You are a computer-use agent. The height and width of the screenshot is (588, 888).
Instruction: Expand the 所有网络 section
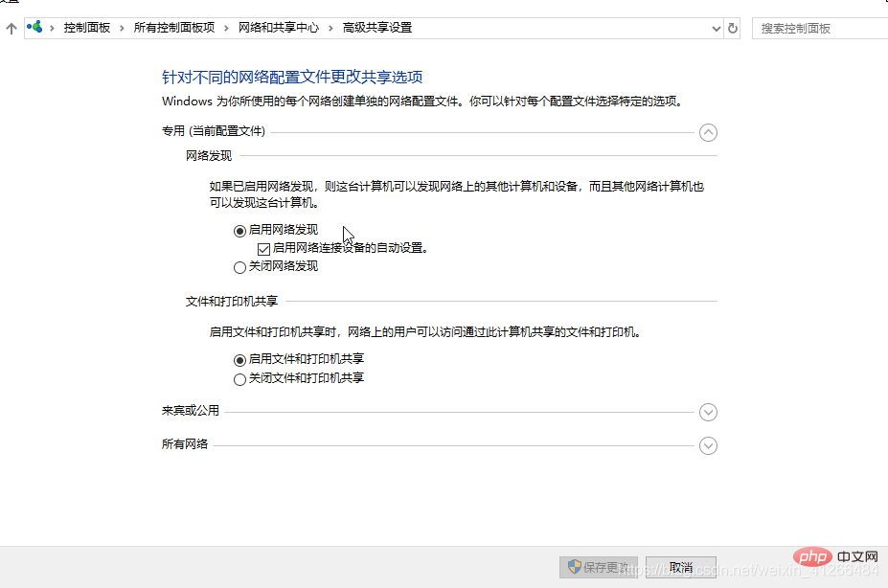click(x=708, y=445)
